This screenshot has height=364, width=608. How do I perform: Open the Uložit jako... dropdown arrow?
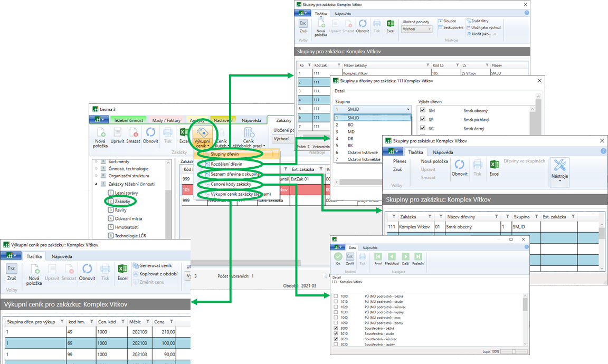click(x=495, y=34)
